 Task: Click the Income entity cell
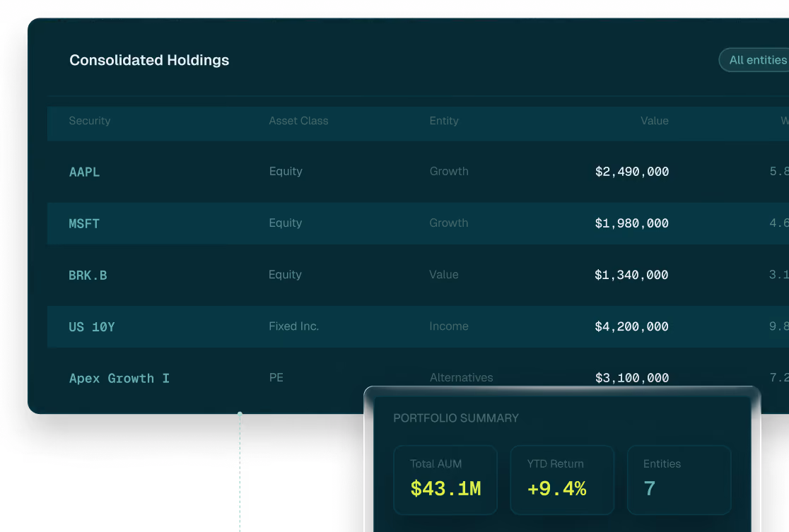[x=449, y=326]
